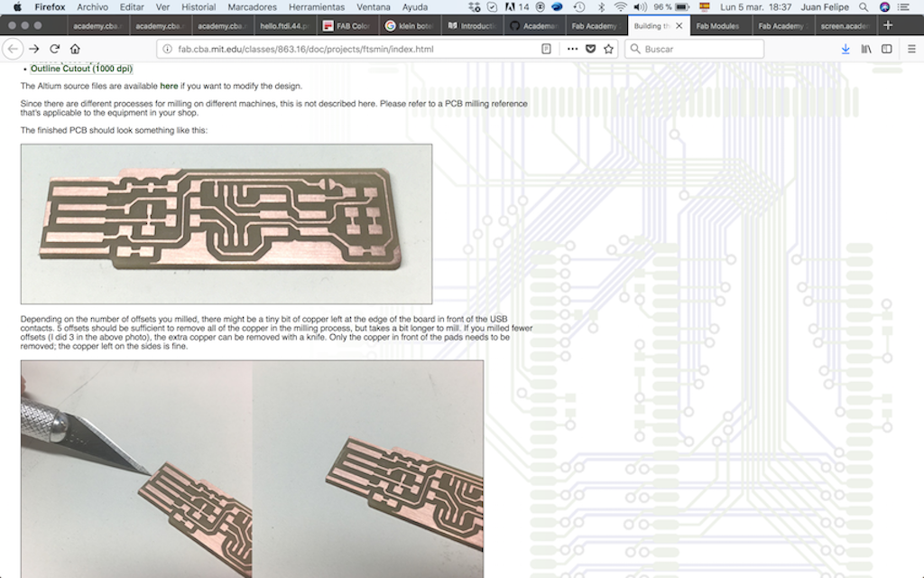Show the sidebars panel
Image resolution: width=924 pixels, height=578 pixels.
pos(887,49)
